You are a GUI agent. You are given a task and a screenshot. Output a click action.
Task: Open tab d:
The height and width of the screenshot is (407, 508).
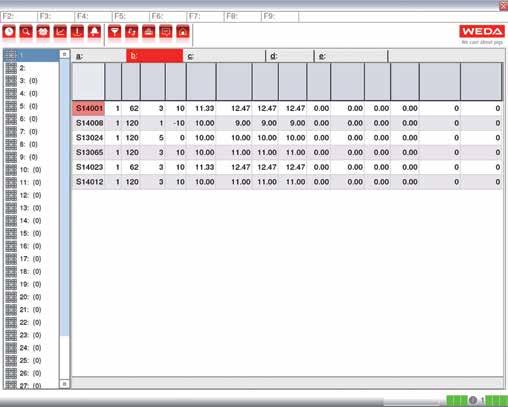(290, 56)
